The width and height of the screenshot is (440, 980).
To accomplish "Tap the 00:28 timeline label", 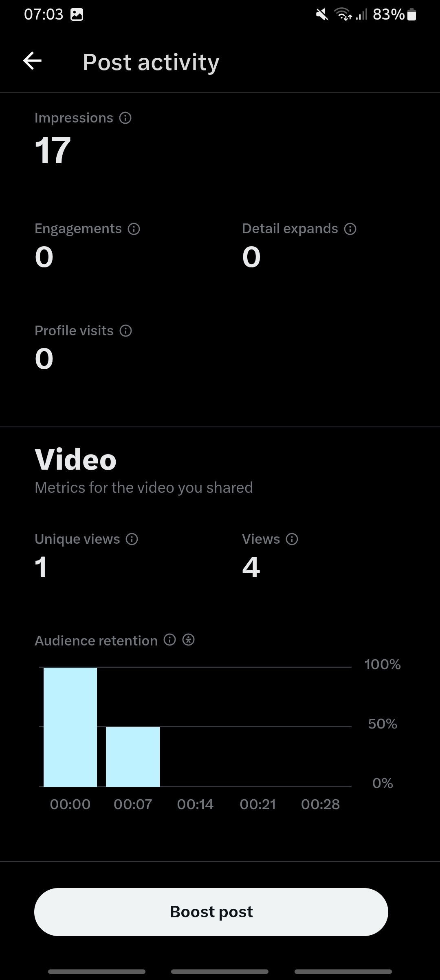I will coord(320,804).
